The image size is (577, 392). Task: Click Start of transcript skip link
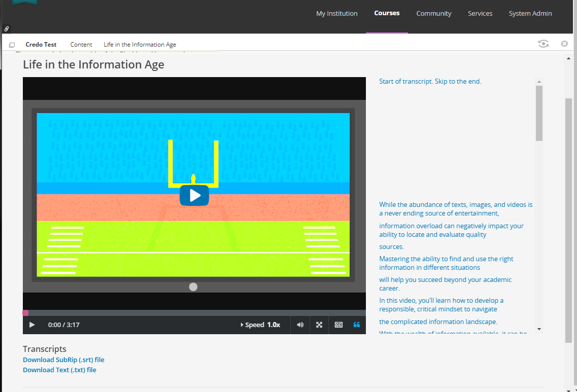(x=430, y=81)
